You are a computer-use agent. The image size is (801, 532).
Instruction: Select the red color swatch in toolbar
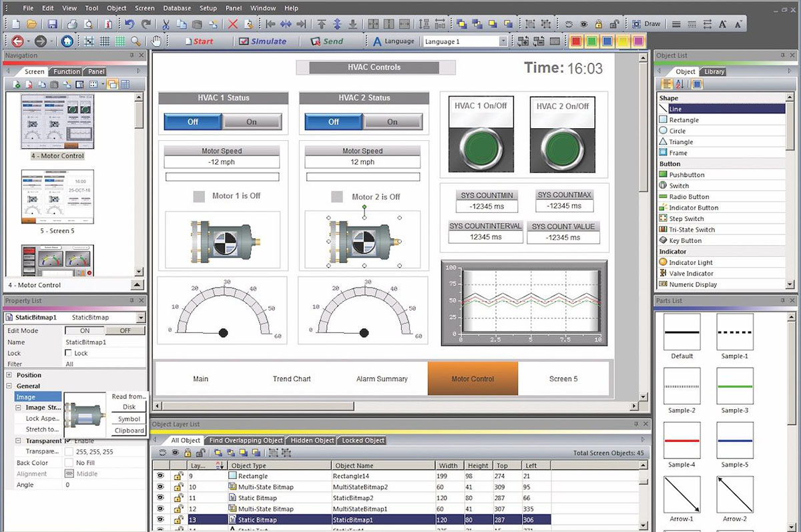(575, 41)
